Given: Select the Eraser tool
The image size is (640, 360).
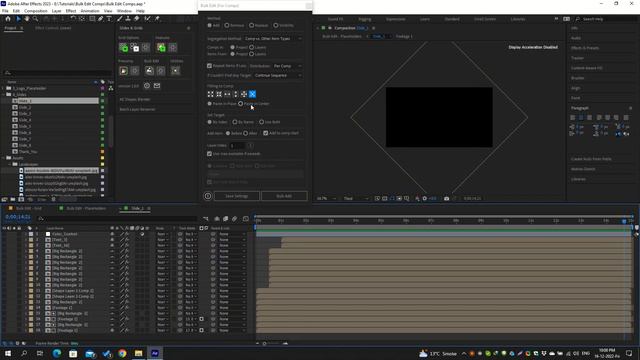Looking at the screenshot, I should pos(137,19).
